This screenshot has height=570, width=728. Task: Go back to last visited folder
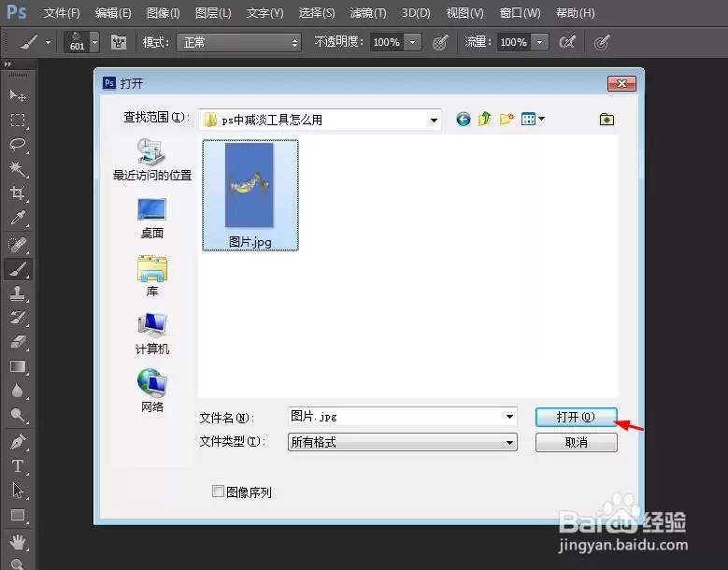point(463,120)
